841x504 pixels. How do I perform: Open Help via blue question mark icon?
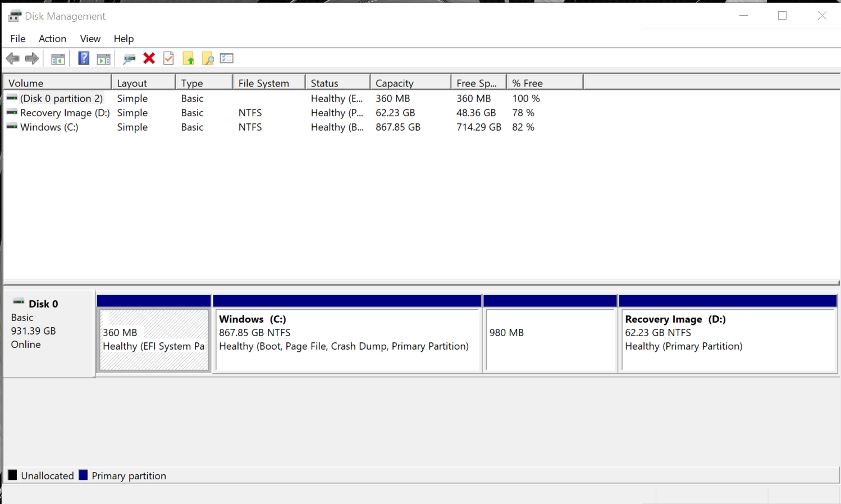pyautogui.click(x=84, y=58)
